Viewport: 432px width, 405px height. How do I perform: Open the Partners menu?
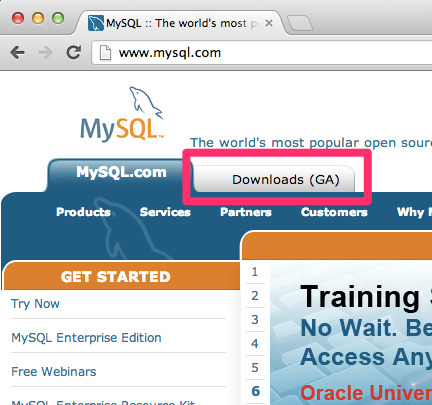click(x=246, y=212)
